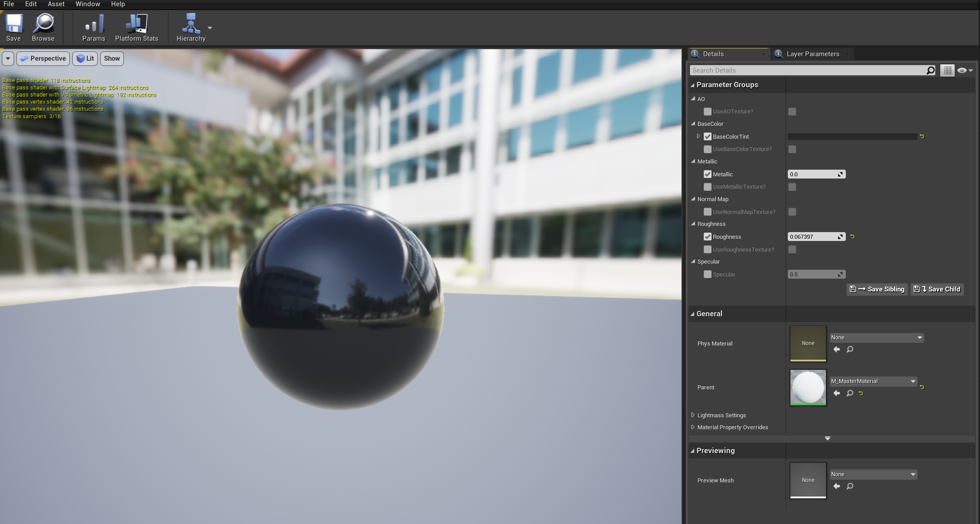Click the Save toolbar icon
The width and height of the screenshot is (980, 524).
[14, 24]
